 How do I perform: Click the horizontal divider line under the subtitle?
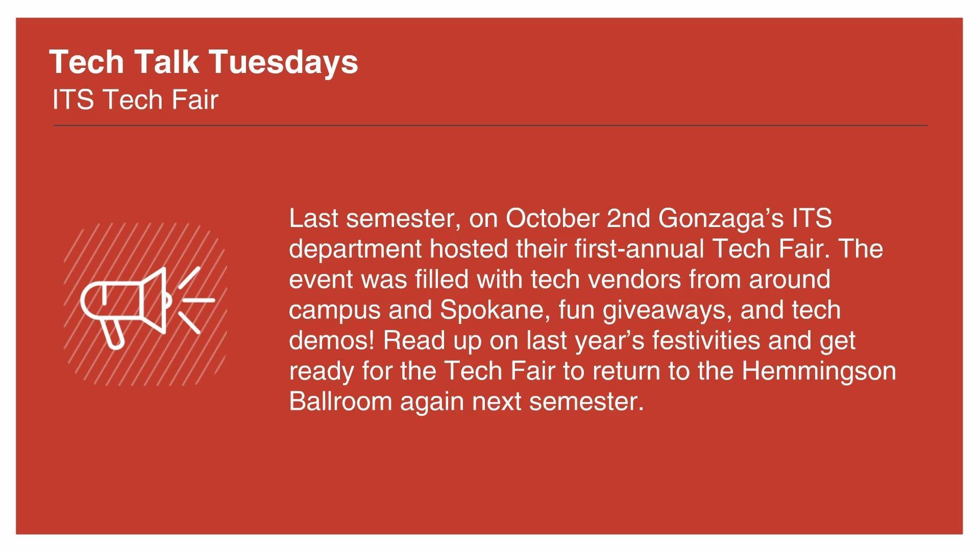490,125
